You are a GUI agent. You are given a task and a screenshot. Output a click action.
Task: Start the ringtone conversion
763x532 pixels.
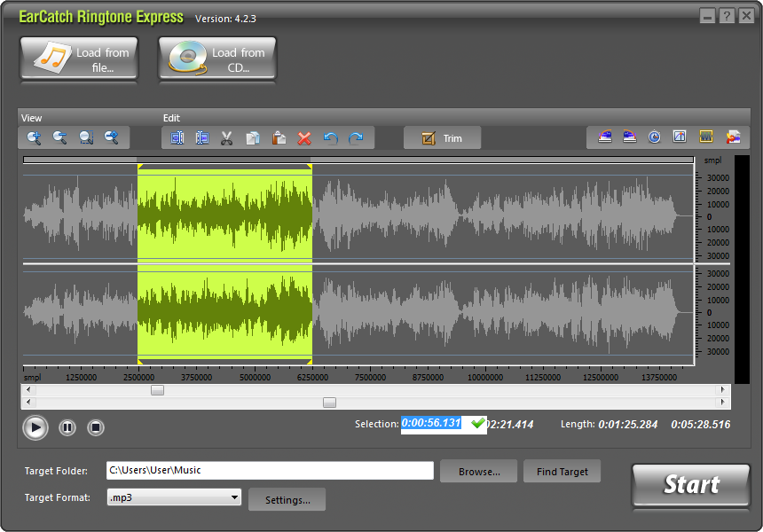pyautogui.click(x=691, y=485)
